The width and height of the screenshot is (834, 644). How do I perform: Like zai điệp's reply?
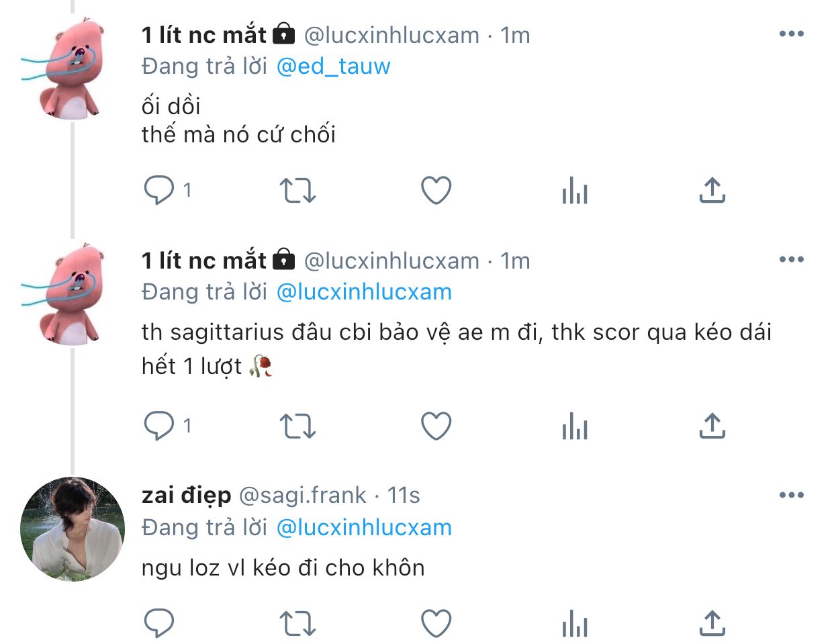[x=436, y=623]
